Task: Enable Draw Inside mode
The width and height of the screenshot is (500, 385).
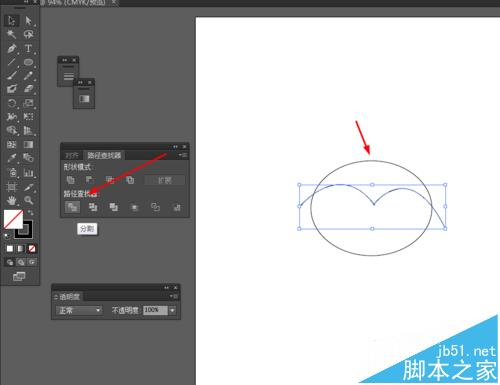Action: (32, 262)
